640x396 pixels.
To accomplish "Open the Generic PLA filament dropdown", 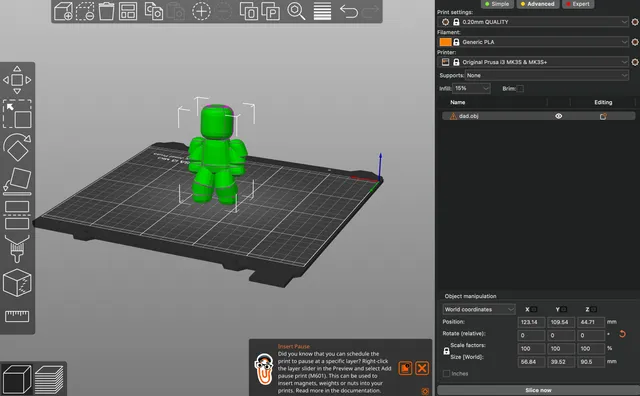I will (x=533, y=42).
